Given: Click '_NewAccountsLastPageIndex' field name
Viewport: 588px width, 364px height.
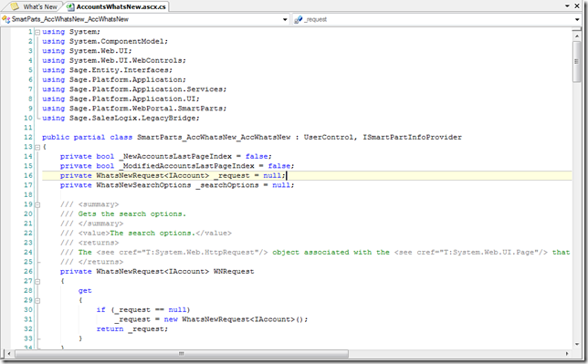Looking at the screenshot, I should pos(175,156).
